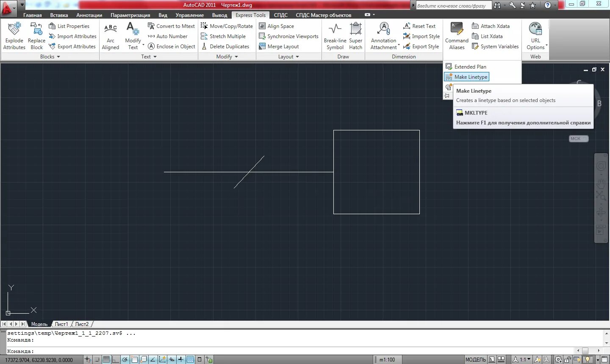610x364 pixels.
Task: Toggle Polar Tracking in status bar
Action: pyautogui.click(x=125, y=359)
